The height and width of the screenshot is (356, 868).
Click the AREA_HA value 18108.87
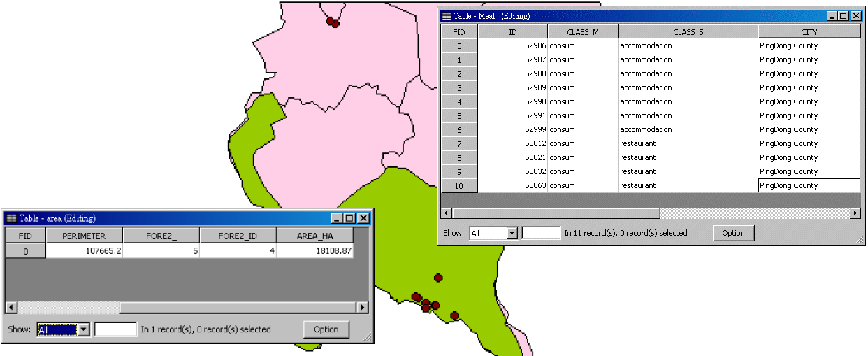point(314,251)
